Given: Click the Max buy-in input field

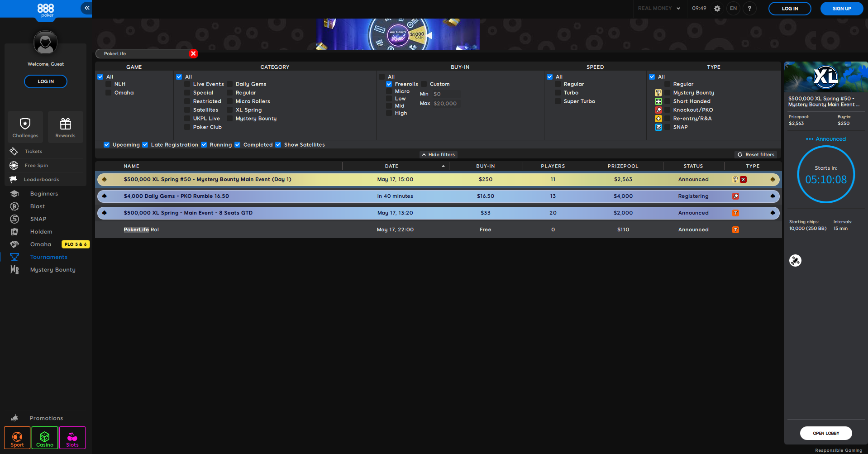Looking at the screenshot, I should point(446,104).
